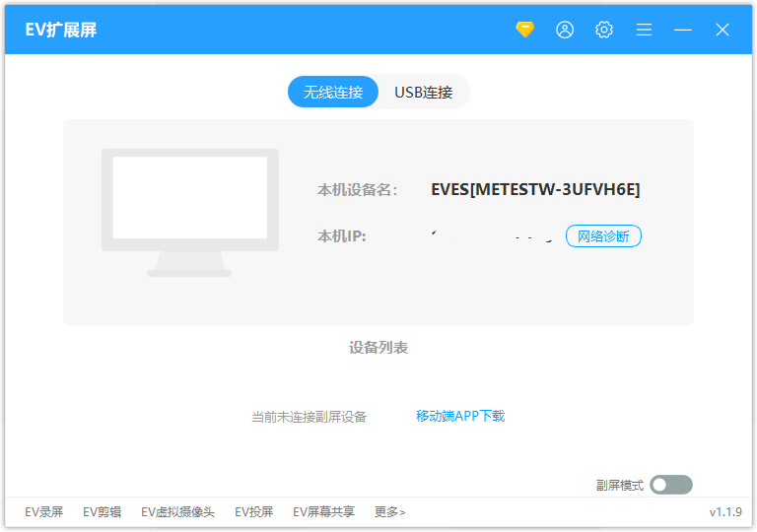Click the monitor illustration image

tap(189, 213)
